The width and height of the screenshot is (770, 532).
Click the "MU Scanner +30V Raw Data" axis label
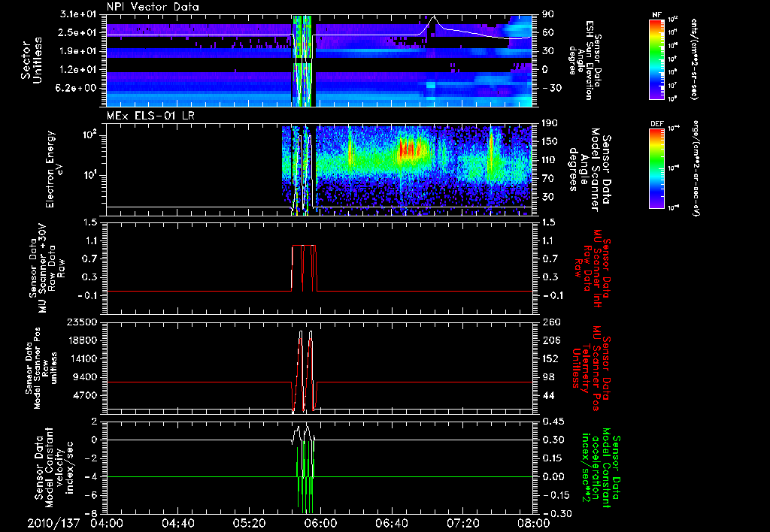point(45,268)
